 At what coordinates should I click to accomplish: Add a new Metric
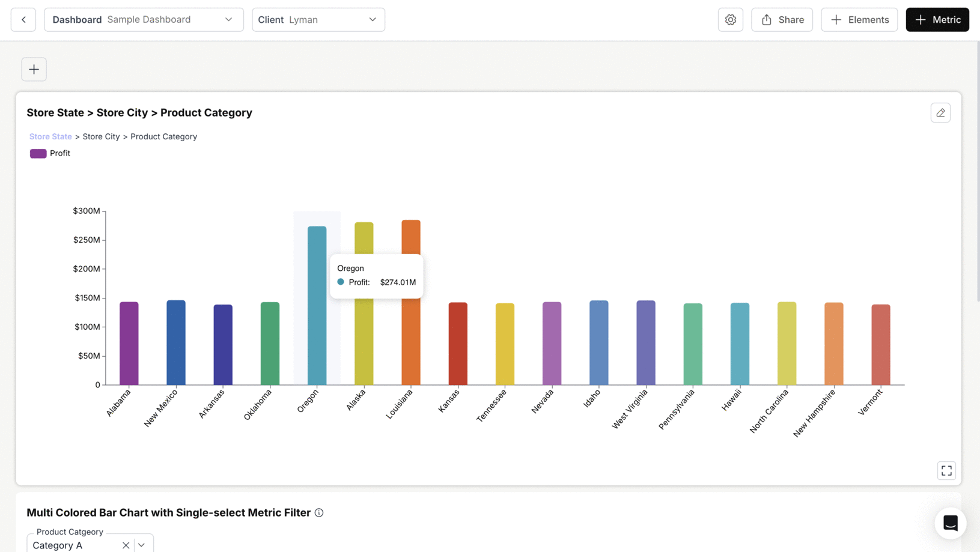click(x=937, y=19)
